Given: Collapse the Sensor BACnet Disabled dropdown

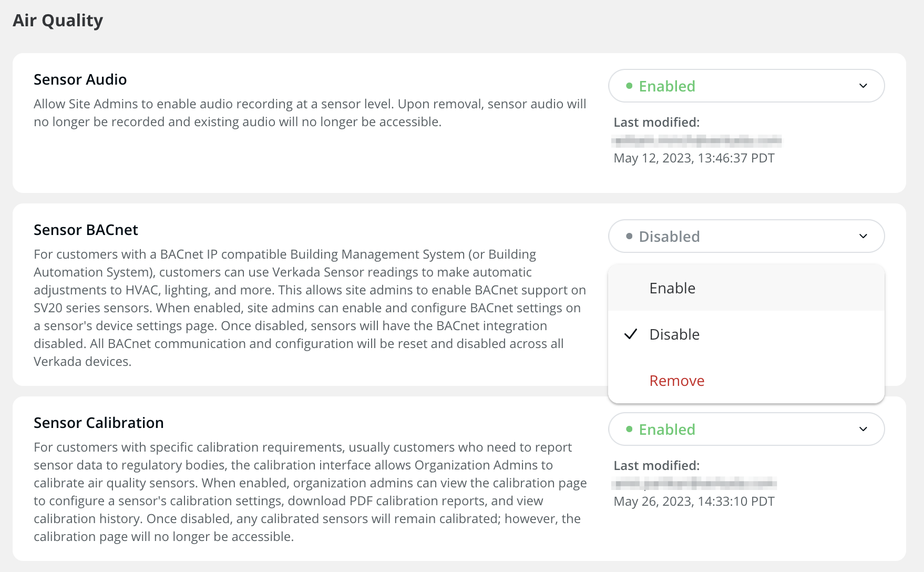Looking at the screenshot, I should [746, 236].
